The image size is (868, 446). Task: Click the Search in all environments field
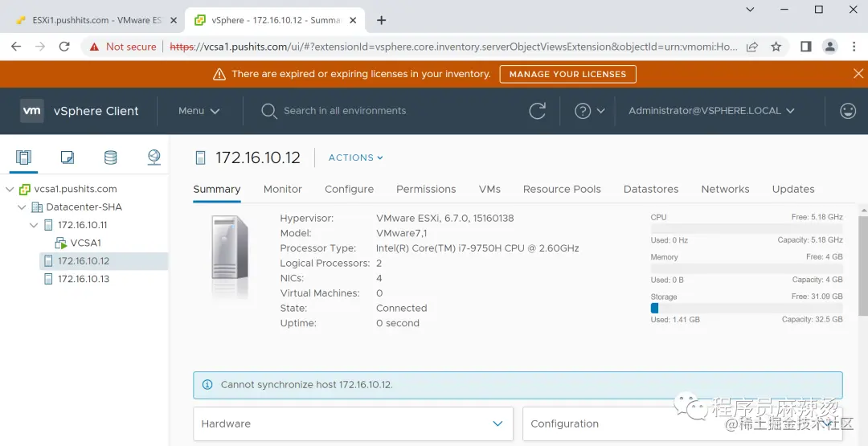tap(345, 111)
